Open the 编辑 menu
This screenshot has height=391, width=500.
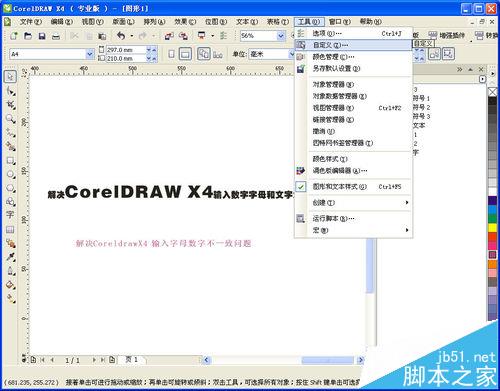(x=62, y=22)
